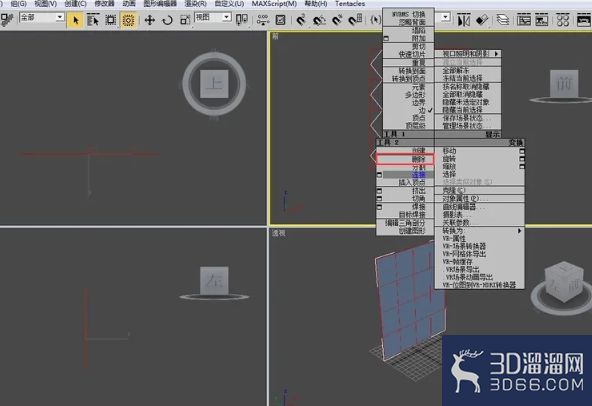Open settings box beside 焊接
This screenshot has height=406, width=592.
click(379, 207)
